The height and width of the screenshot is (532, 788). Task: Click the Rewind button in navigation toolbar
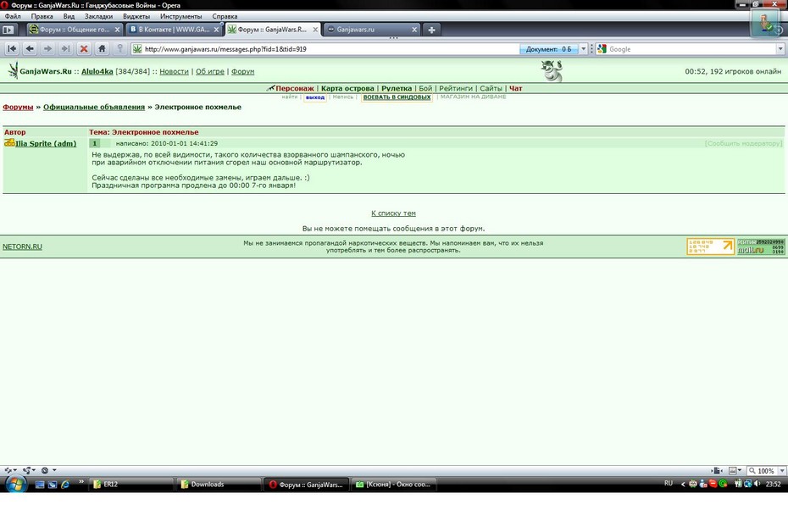click(12, 49)
